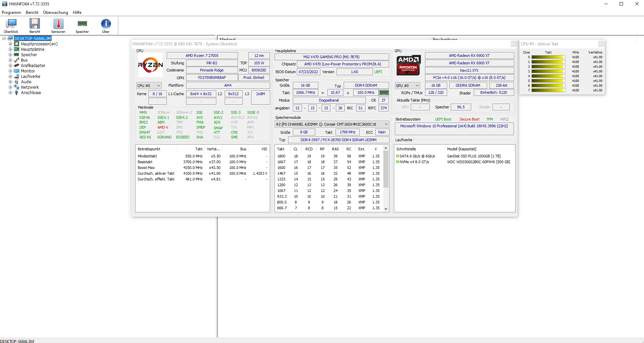Select the Anschlüsse plug icon in tree
644x343 pixels.
[x=17, y=93]
